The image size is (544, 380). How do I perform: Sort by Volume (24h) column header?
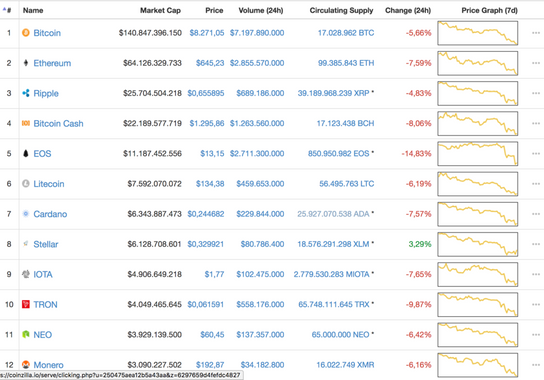[x=261, y=10]
